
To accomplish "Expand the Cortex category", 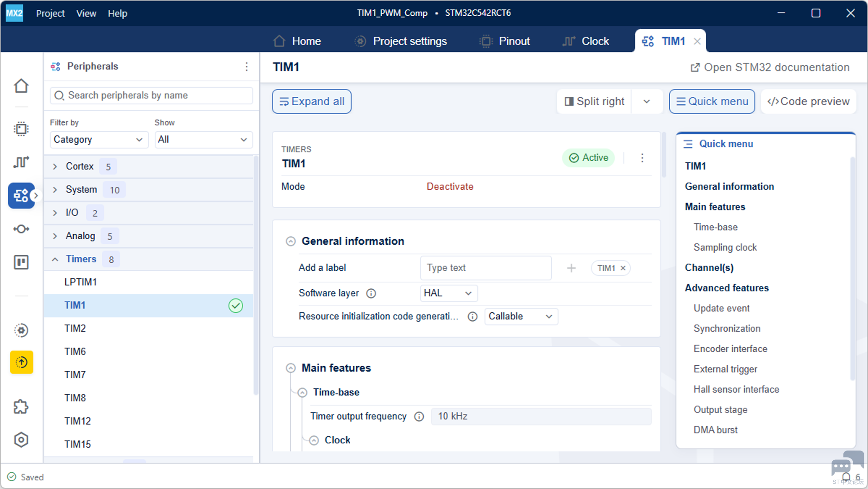I will pyautogui.click(x=55, y=166).
